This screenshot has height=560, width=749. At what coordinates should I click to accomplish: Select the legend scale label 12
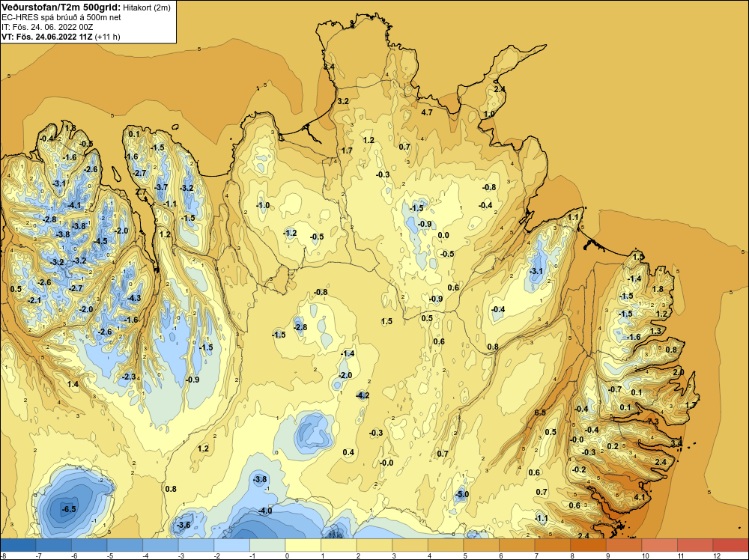click(x=716, y=556)
